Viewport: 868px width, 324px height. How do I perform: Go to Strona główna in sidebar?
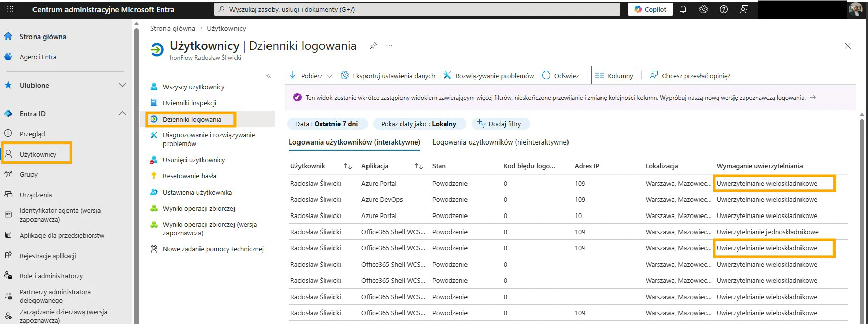coord(43,37)
